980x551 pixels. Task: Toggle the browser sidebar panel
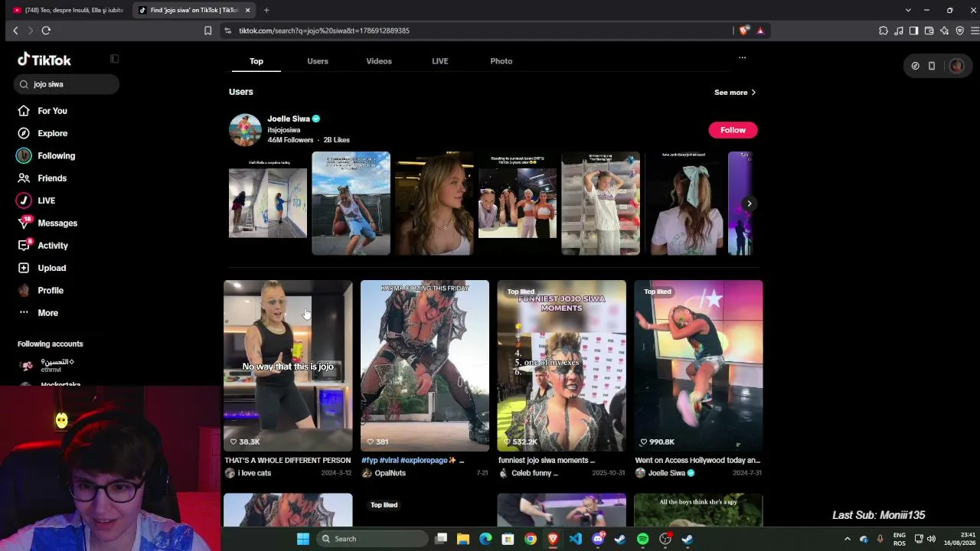(913, 31)
